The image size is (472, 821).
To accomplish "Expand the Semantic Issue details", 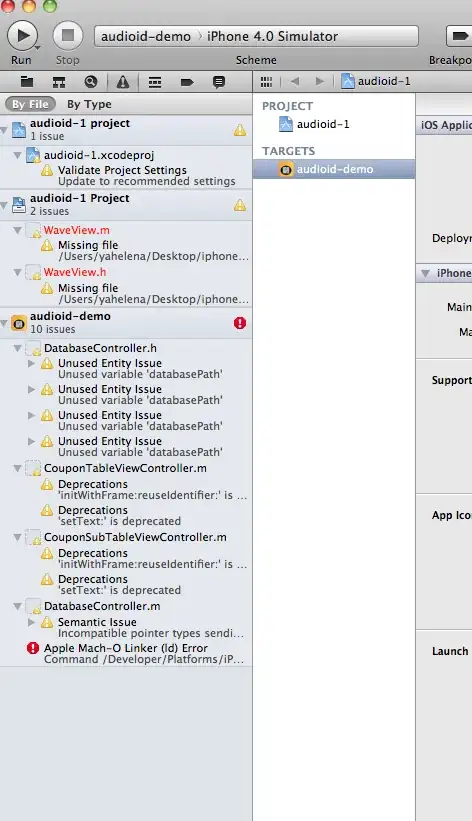I will tap(31, 622).
